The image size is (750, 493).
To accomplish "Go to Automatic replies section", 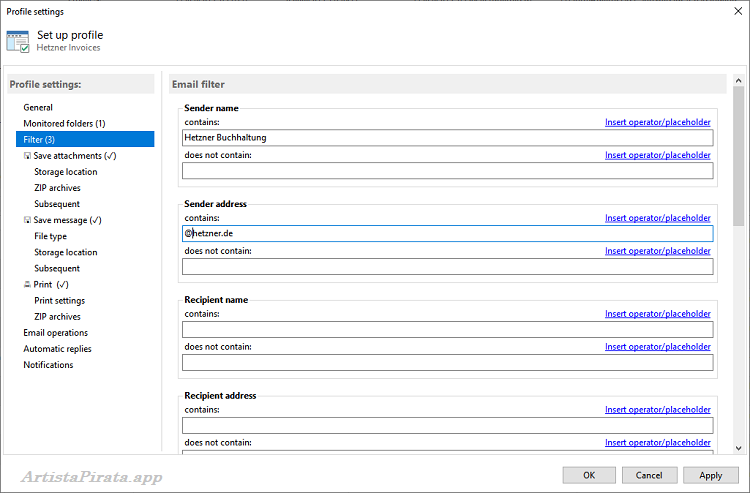I will tap(57, 348).
